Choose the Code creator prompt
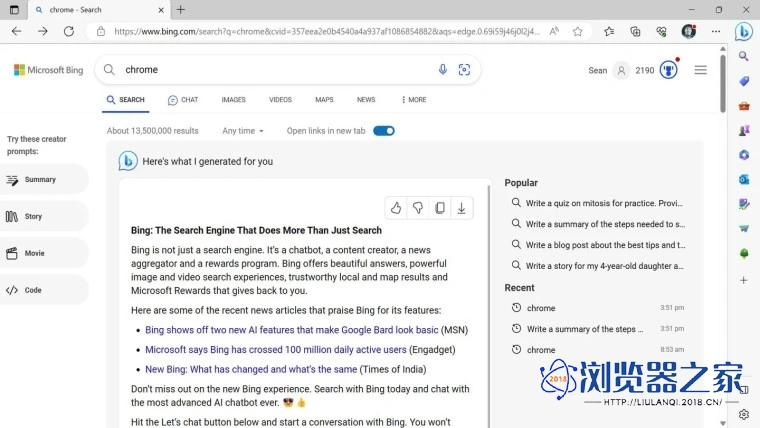The width and height of the screenshot is (760, 428). tap(44, 290)
